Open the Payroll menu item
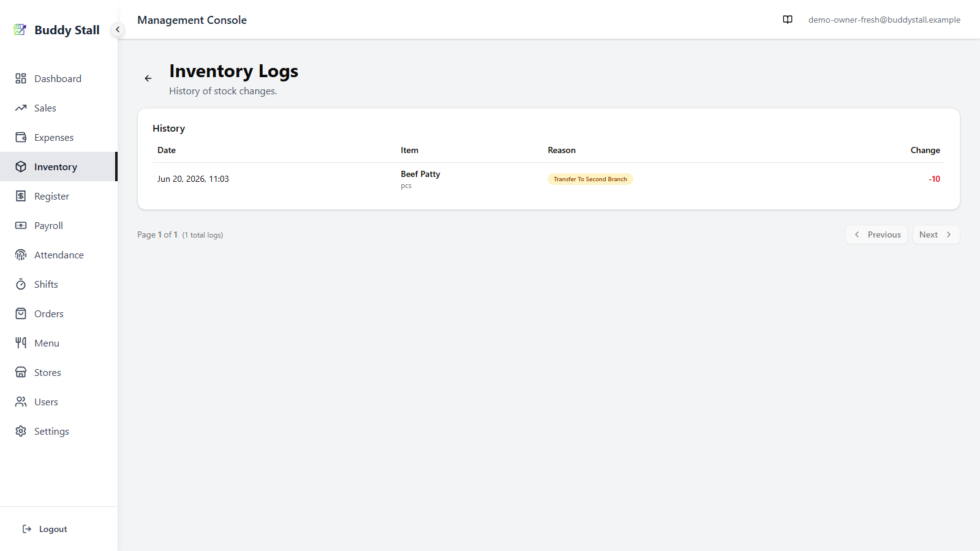The image size is (980, 551). (59, 225)
